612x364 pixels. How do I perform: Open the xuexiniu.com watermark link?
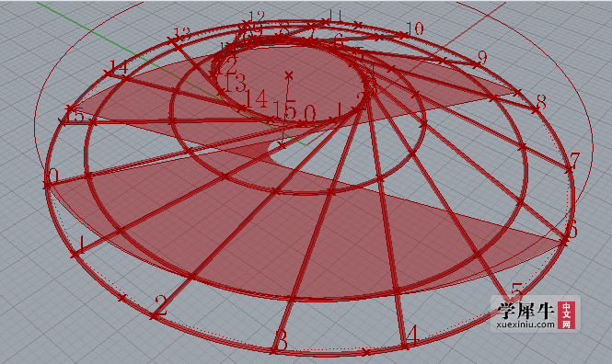[525, 324]
